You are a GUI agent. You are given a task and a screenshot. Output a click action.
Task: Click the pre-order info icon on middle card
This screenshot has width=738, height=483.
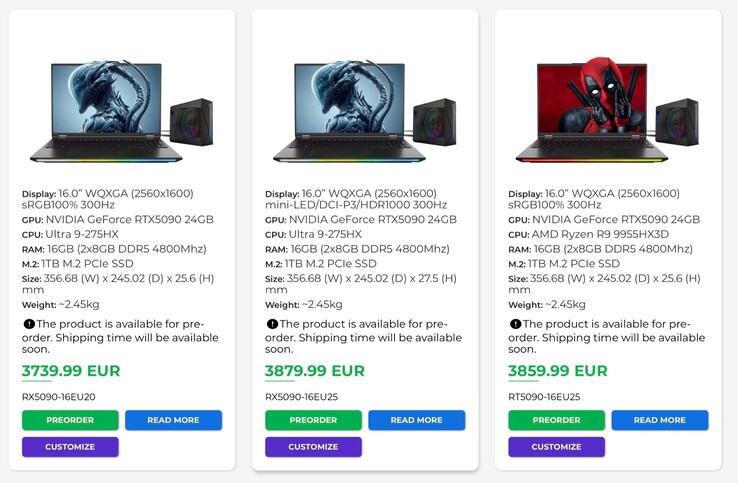[x=271, y=324]
